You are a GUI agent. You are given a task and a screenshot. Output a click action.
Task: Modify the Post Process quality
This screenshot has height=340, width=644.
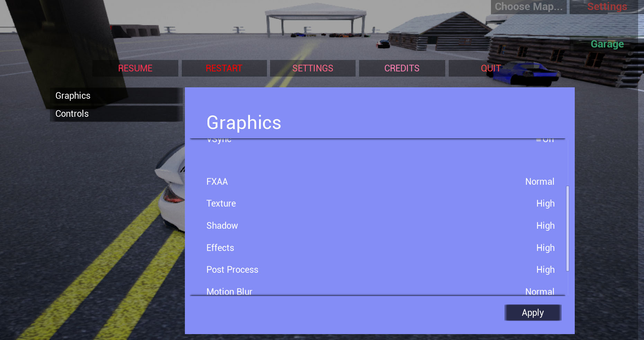(545, 270)
